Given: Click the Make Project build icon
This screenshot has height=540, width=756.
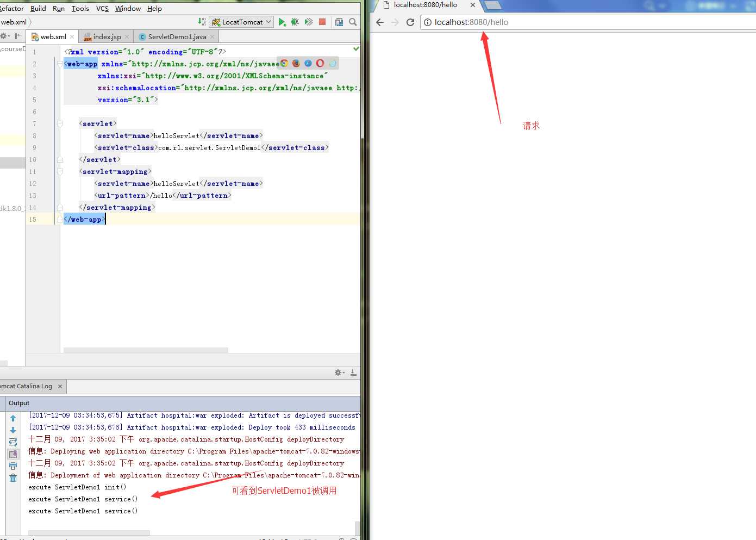Looking at the screenshot, I should 202,22.
